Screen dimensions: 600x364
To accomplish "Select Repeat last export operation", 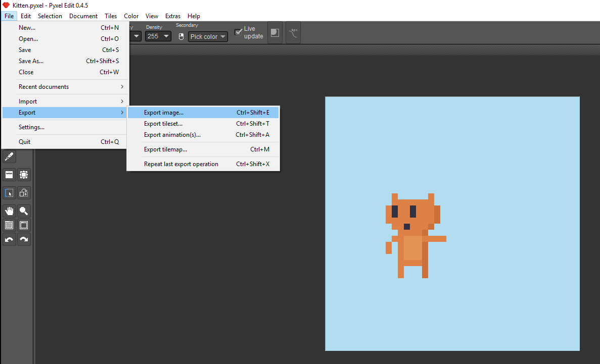I will (x=180, y=164).
